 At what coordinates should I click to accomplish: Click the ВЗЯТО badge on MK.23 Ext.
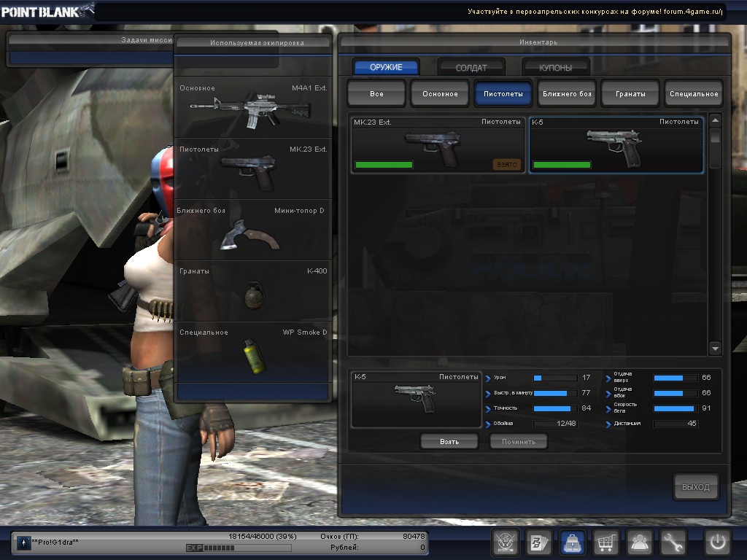507,165
